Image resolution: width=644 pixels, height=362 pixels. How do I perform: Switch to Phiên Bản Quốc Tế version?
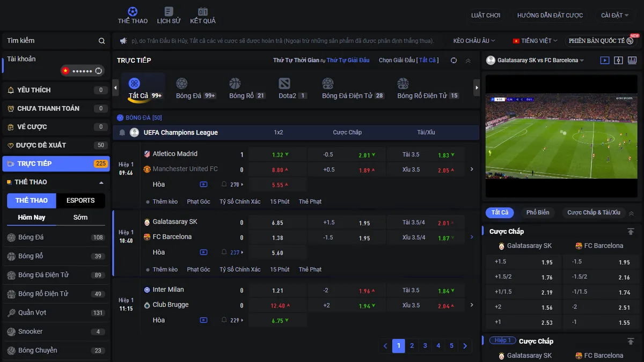point(601,41)
